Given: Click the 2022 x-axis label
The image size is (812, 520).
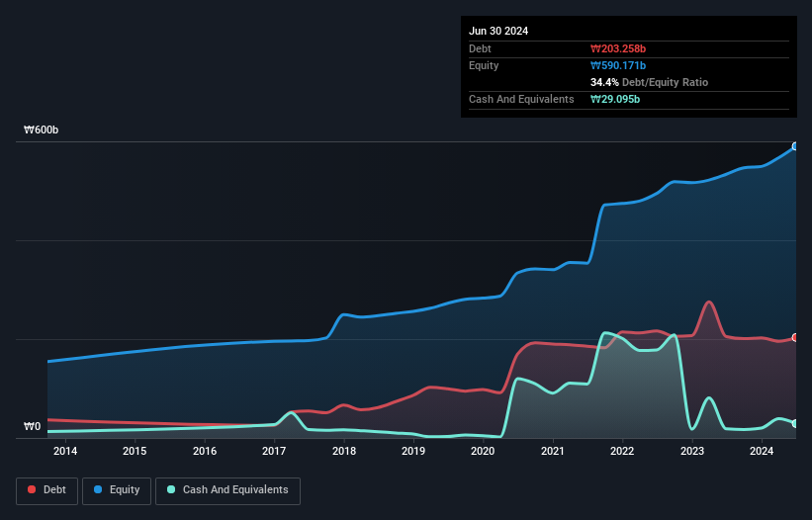Looking at the screenshot, I should click(x=622, y=451).
